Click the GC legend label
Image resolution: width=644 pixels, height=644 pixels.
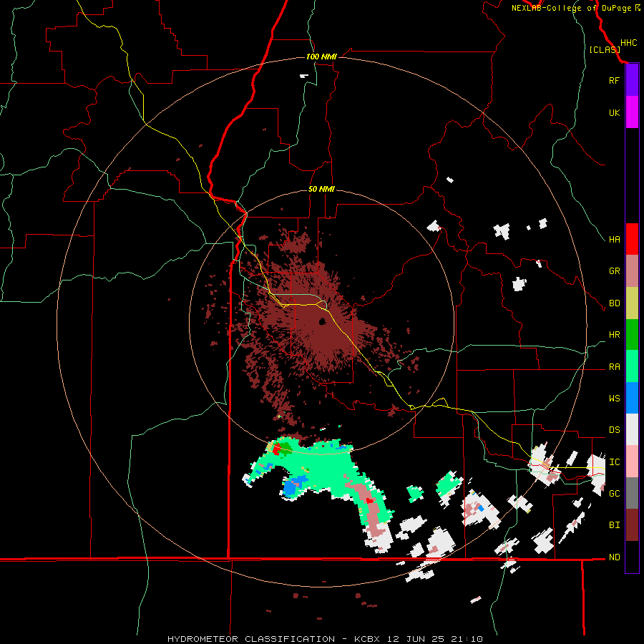(x=614, y=494)
